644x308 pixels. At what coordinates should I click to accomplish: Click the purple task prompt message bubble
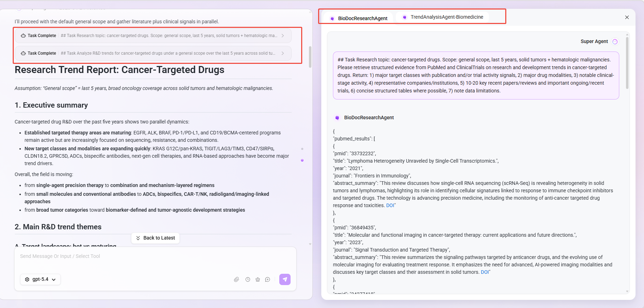(x=476, y=76)
